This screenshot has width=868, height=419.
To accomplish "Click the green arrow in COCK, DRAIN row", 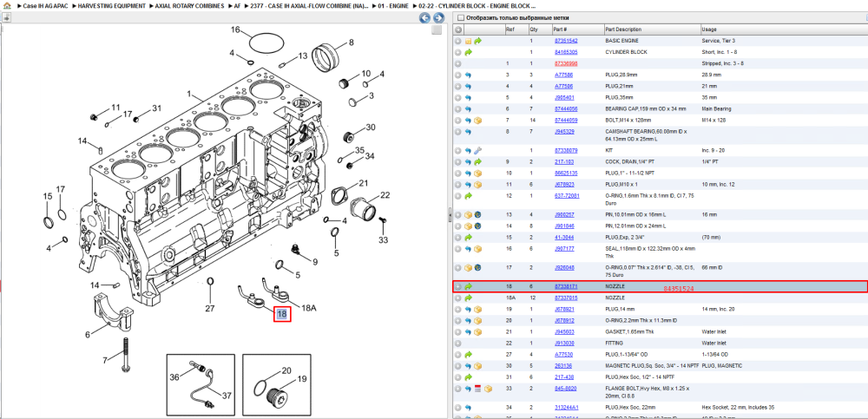I will pyautogui.click(x=477, y=161).
